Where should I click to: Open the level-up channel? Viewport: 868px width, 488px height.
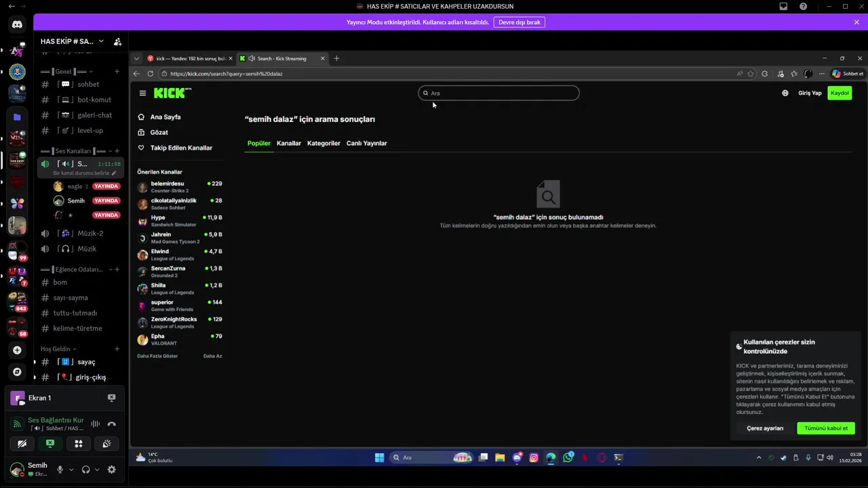[80, 130]
